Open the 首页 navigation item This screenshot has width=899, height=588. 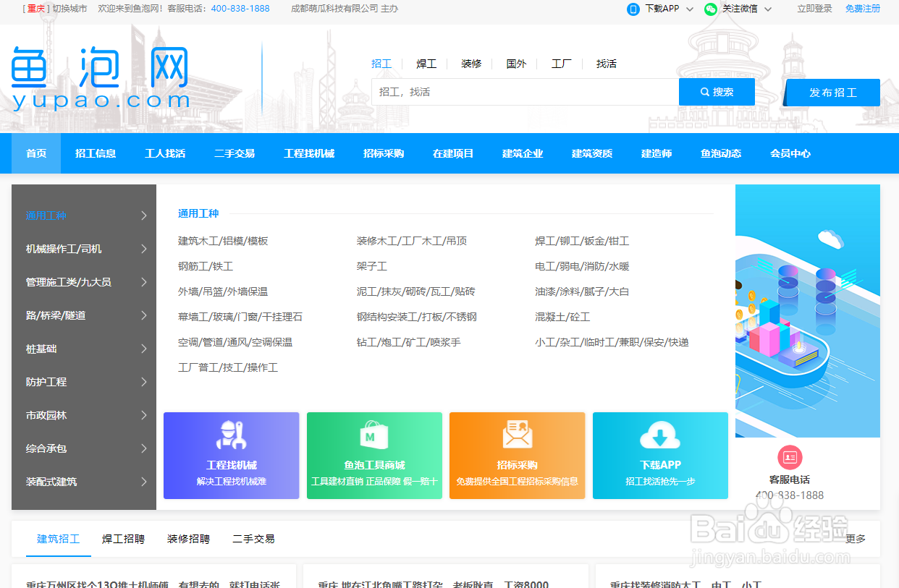(x=36, y=153)
